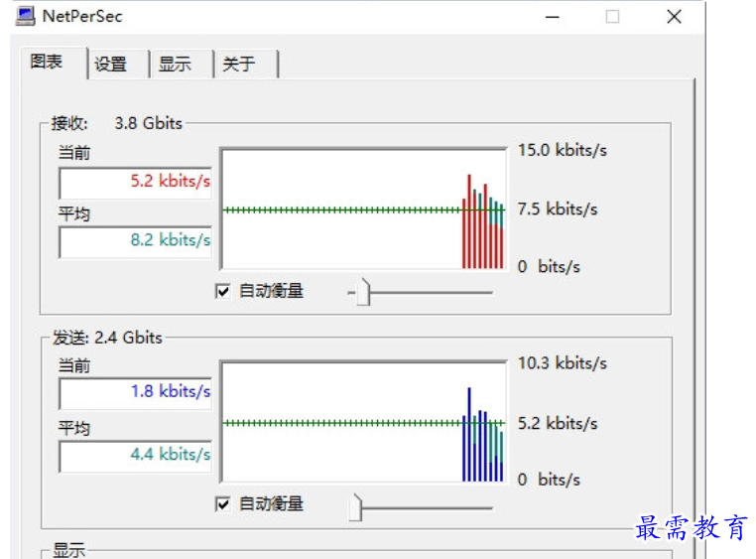The width and height of the screenshot is (756, 559).
Task: Click the NetPerSec app icon in title bar
Action: (25, 16)
